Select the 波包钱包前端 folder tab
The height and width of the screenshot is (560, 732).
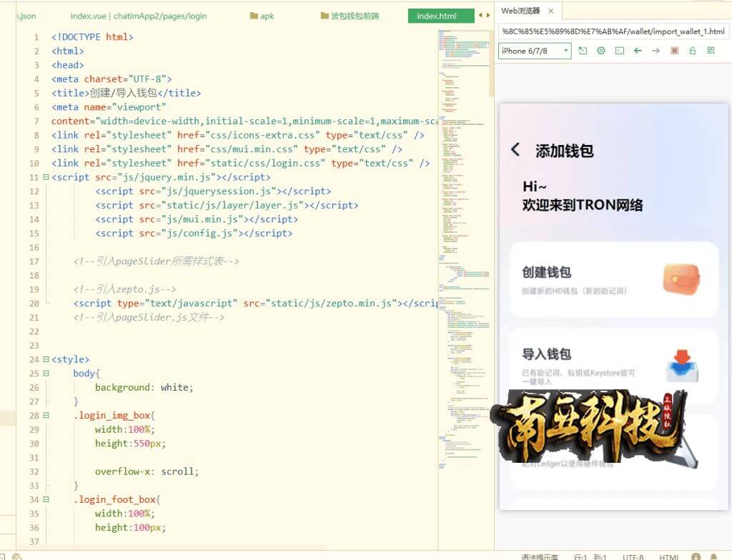(350, 16)
